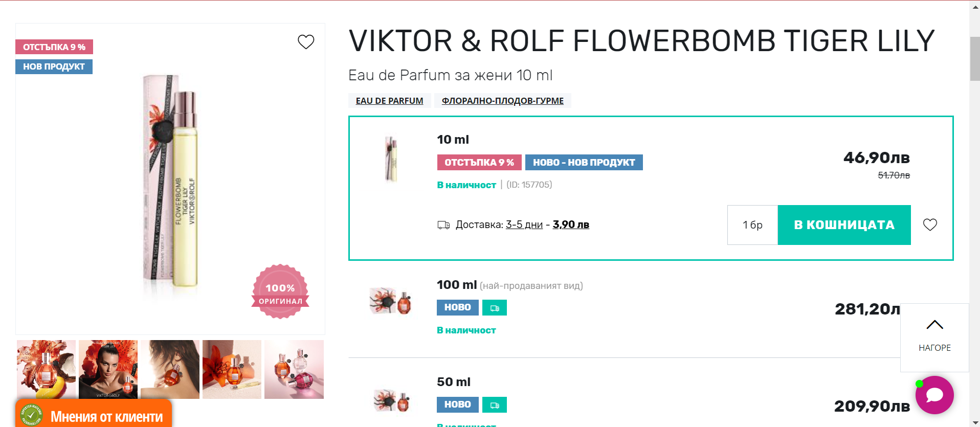Click the 3,90 лв delivery price link

pyautogui.click(x=571, y=224)
